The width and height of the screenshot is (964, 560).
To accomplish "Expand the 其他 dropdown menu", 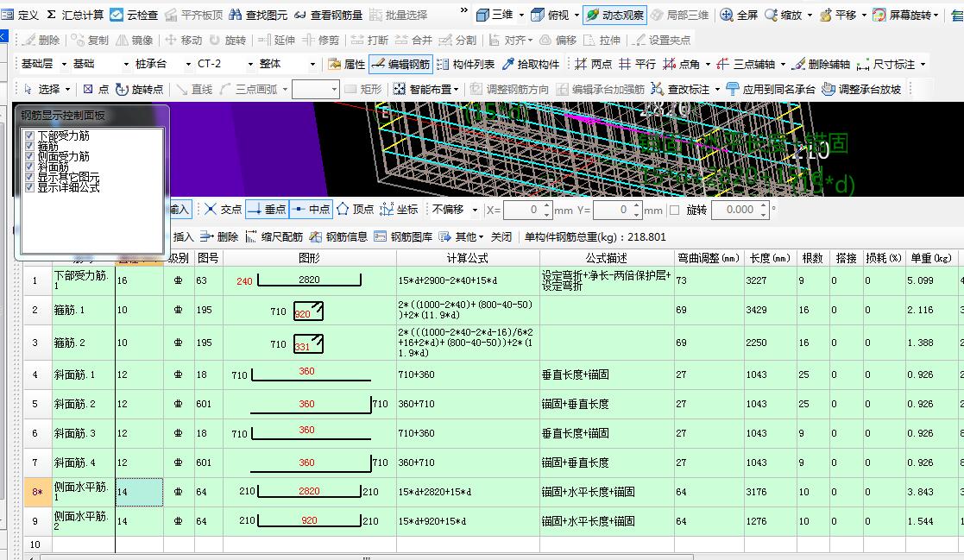I will tap(482, 237).
